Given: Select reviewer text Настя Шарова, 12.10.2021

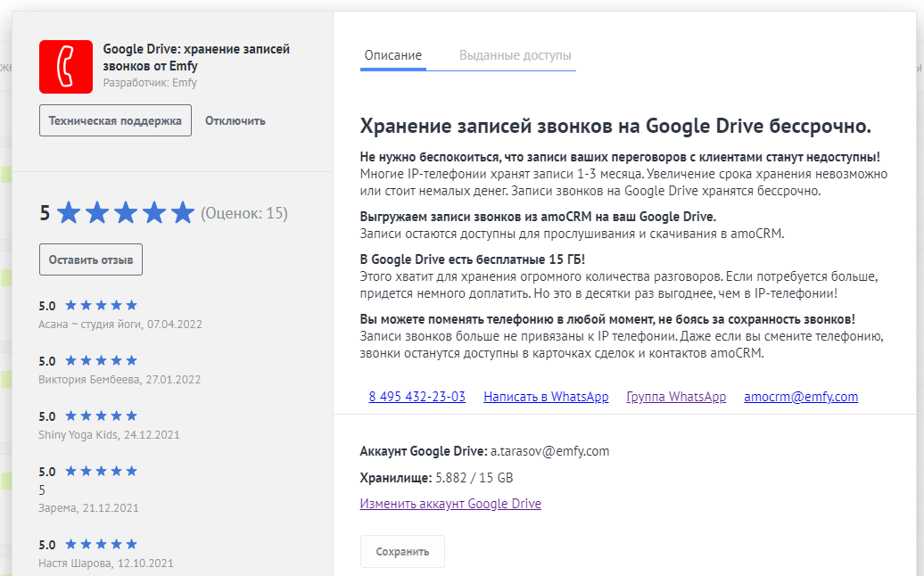Looking at the screenshot, I should [x=106, y=564].
